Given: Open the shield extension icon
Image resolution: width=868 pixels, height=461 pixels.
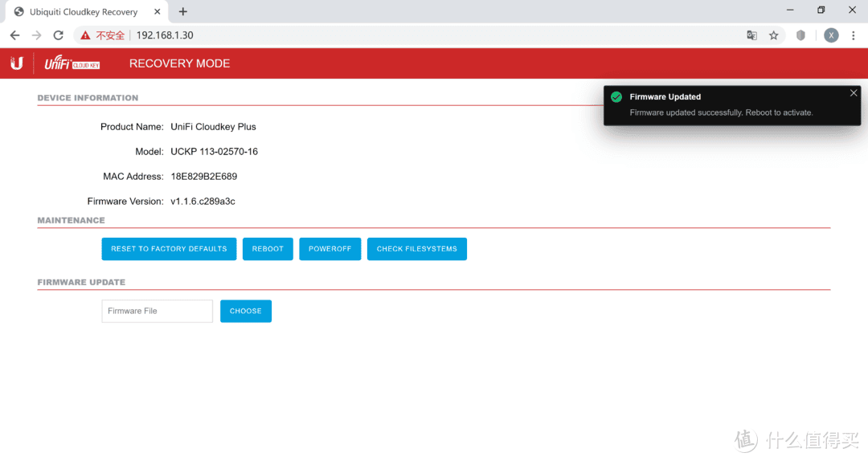Looking at the screenshot, I should [800, 35].
